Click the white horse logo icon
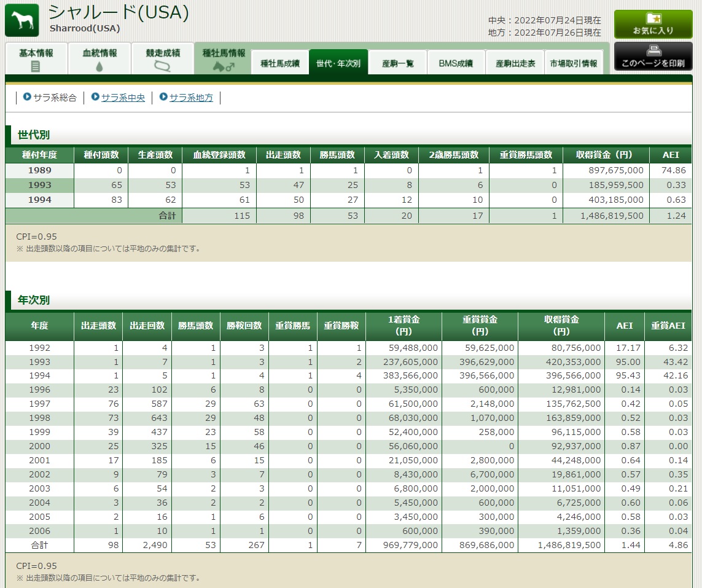 22,20
